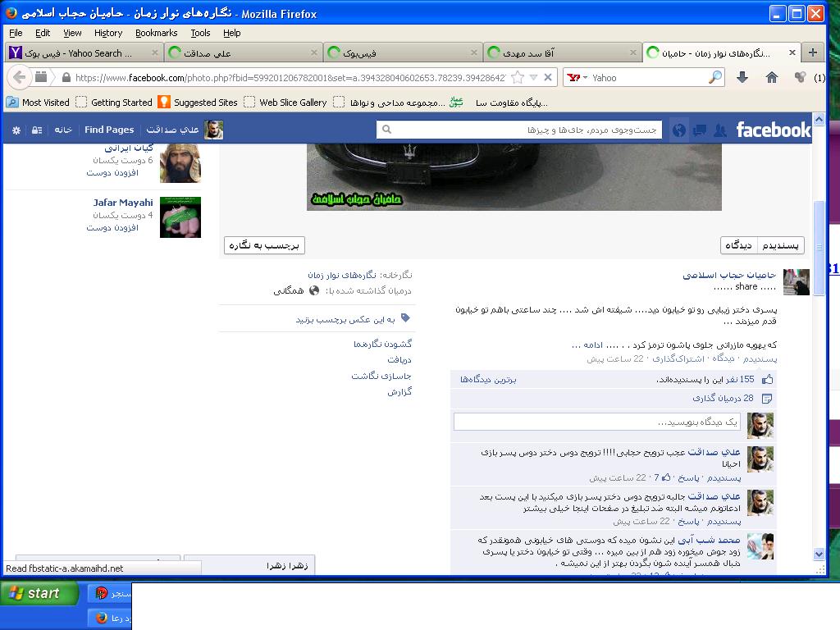Bookmark this page with the star icon

[x=518, y=77]
